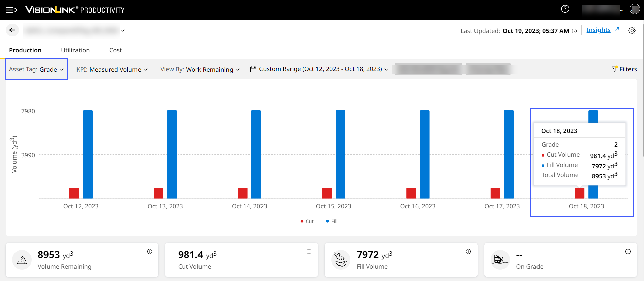644x281 pixels.
Task: Toggle the Cut series in chart legend
Action: [307, 221]
